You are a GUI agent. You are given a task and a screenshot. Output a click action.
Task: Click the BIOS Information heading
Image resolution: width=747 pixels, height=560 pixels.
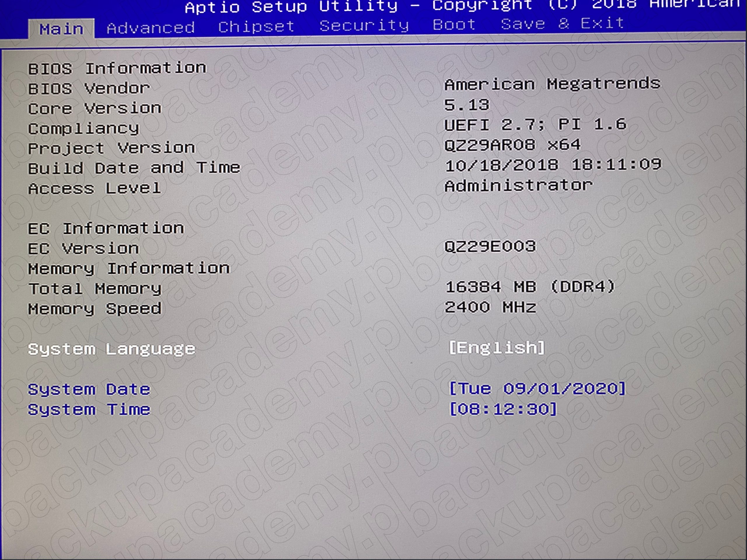coord(117,69)
